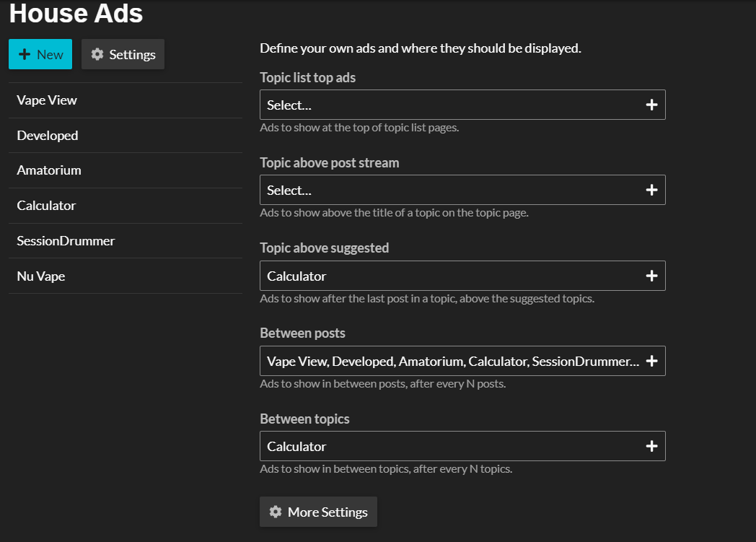Open the Topic above post stream dropdown
Image resolution: width=756 pixels, height=542 pixels.
[462, 190]
